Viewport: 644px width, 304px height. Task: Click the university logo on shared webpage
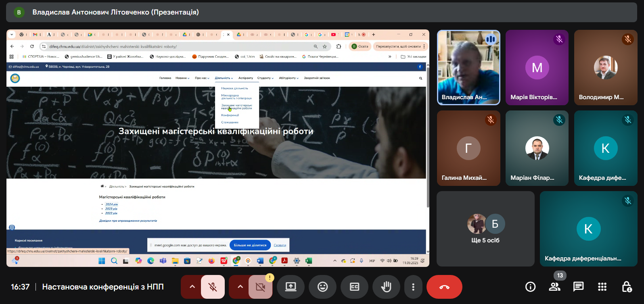(15, 78)
